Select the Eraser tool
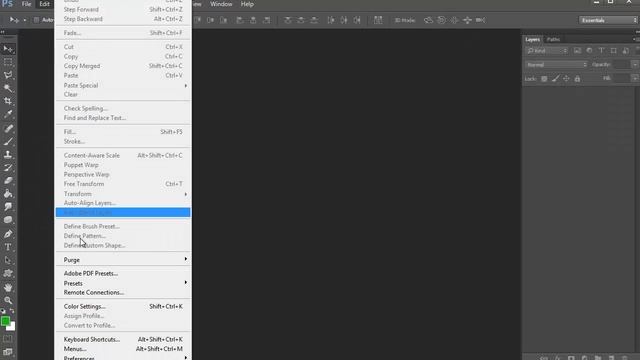 click(x=8, y=181)
